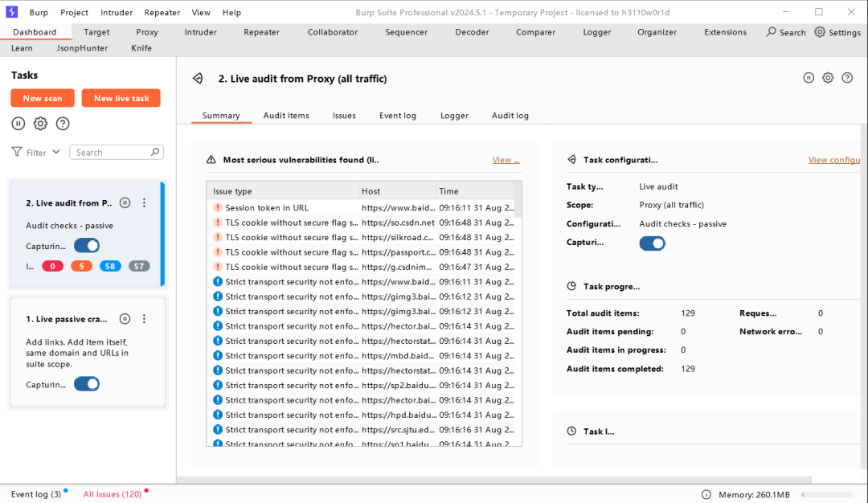The width and height of the screenshot is (868, 503).
Task: Click the Burp Suite logo icon
Action: (x=11, y=11)
